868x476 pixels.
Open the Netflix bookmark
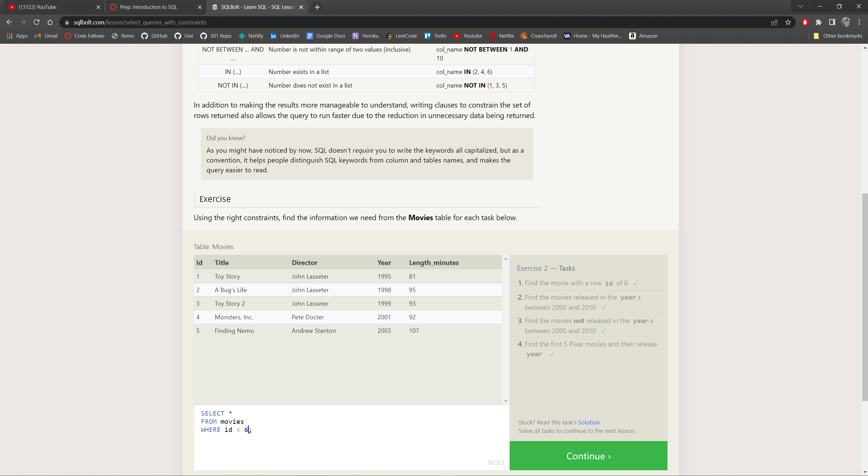pyautogui.click(x=502, y=36)
